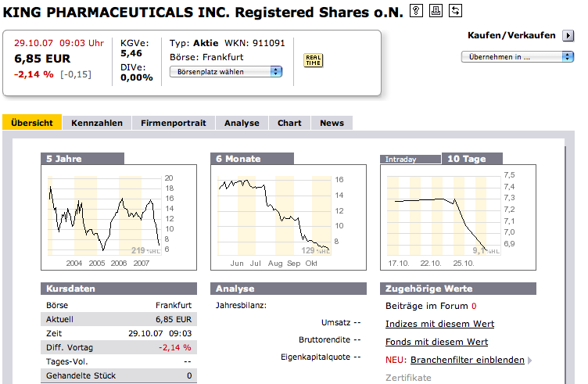Click the Kaufen/Verkaufen arrow button
Screen dimensions: 588x384
(568, 35)
